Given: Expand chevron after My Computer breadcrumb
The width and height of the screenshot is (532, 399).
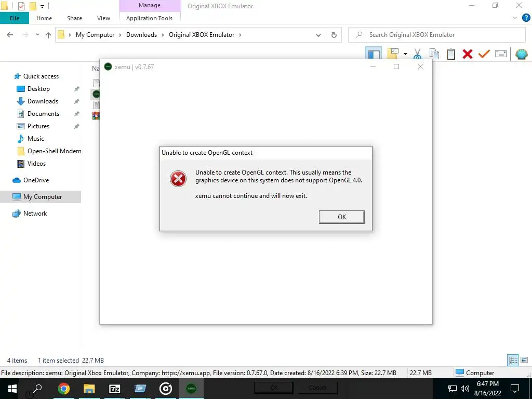Looking at the screenshot, I should [120, 35].
